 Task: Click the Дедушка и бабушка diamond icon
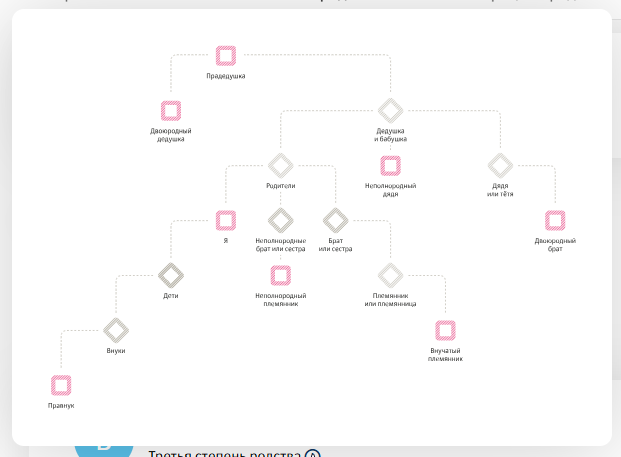tap(390, 110)
